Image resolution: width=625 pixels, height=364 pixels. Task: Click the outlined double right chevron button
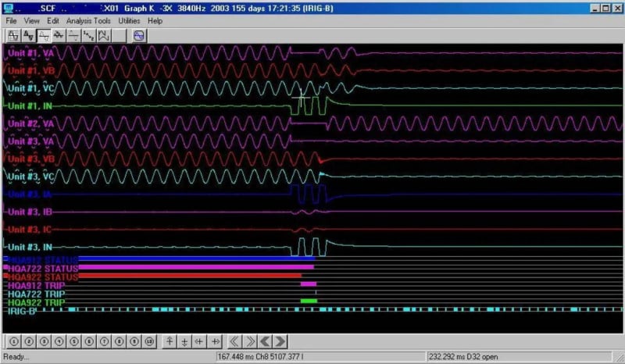click(251, 341)
